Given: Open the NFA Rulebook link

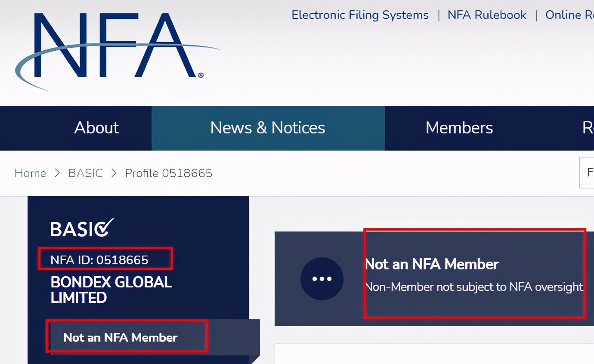Looking at the screenshot, I should (x=487, y=15).
